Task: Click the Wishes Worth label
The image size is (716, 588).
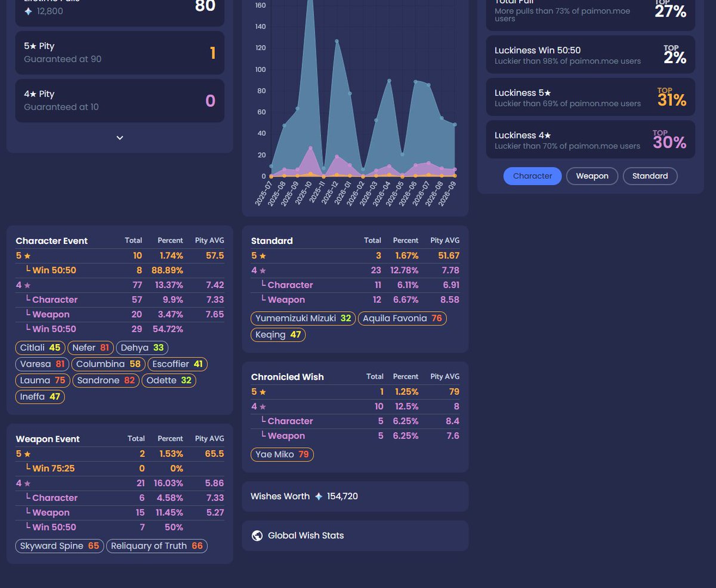Action: (280, 496)
